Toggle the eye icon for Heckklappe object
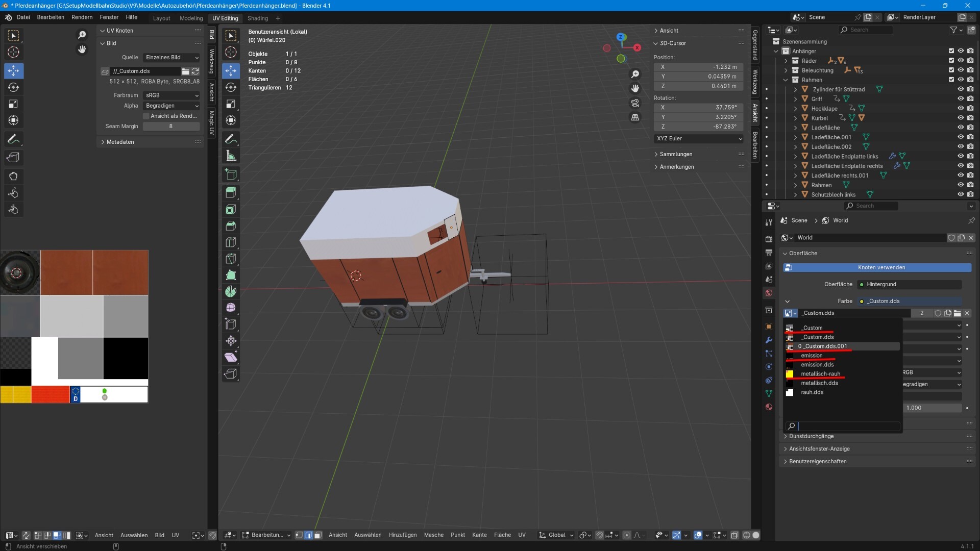 tap(961, 108)
